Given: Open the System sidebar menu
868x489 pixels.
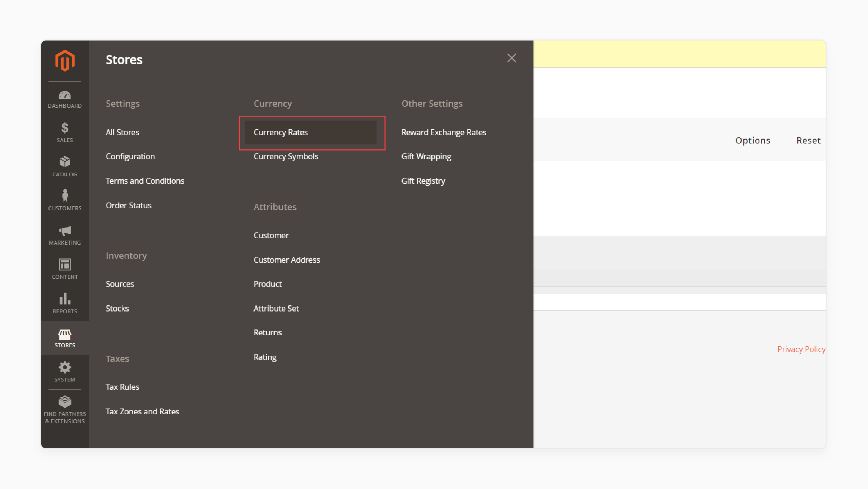Looking at the screenshot, I should 65,372.
